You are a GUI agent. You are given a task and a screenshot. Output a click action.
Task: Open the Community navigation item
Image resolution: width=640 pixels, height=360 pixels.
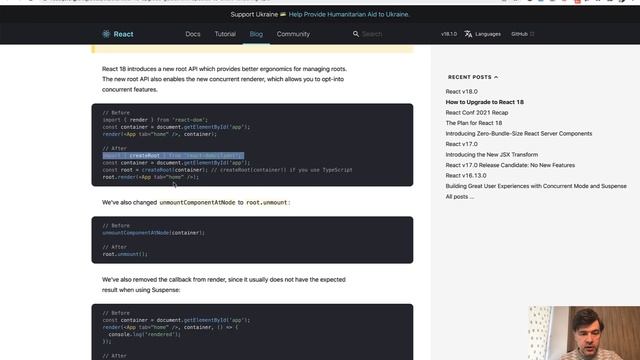(x=293, y=34)
